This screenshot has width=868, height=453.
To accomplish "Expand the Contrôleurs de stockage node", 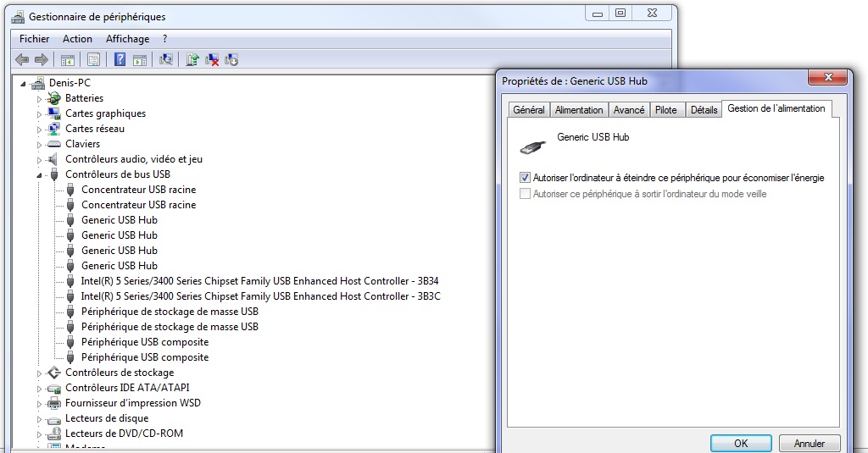I will point(39,373).
